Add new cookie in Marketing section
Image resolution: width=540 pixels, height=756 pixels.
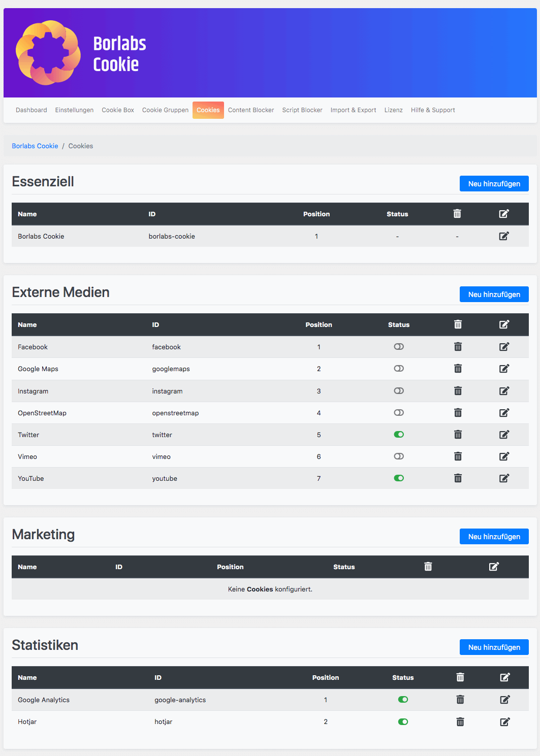click(x=494, y=537)
